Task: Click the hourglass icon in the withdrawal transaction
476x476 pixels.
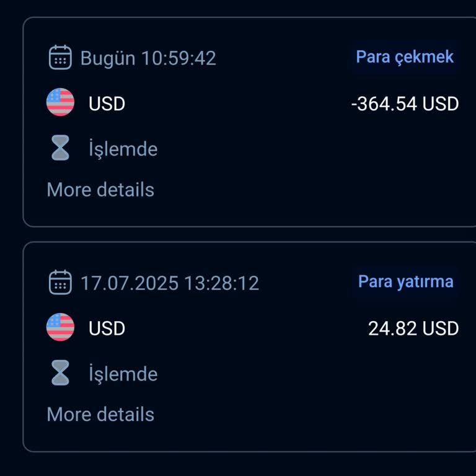Action: (x=60, y=149)
